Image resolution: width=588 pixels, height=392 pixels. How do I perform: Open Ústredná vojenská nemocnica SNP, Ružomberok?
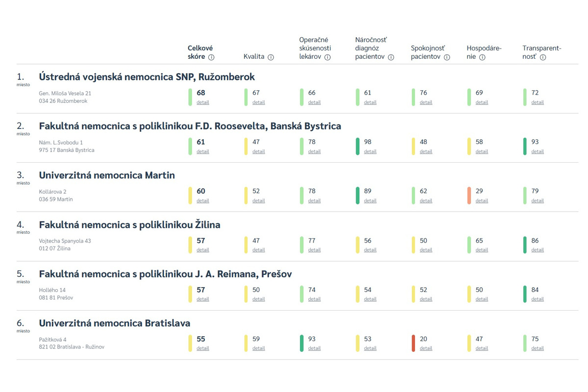(x=147, y=77)
